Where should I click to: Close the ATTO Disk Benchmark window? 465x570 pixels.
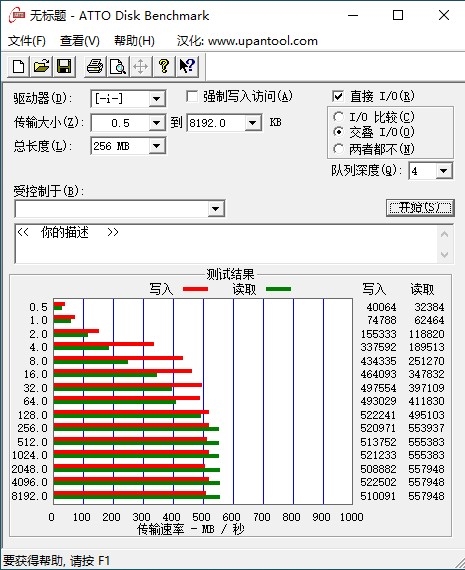[444, 15]
